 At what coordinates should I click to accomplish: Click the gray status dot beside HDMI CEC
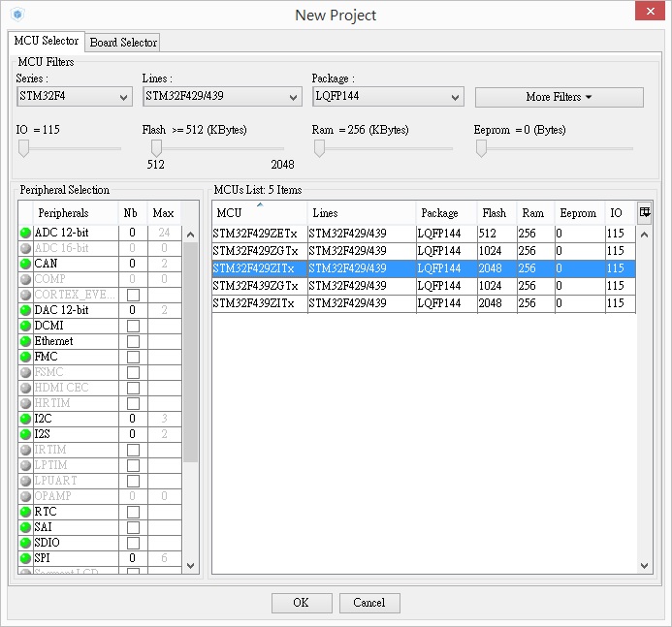[25, 388]
